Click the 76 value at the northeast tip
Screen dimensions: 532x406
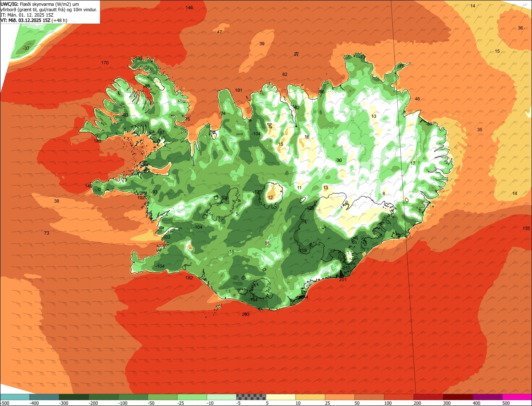coord(401,66)
